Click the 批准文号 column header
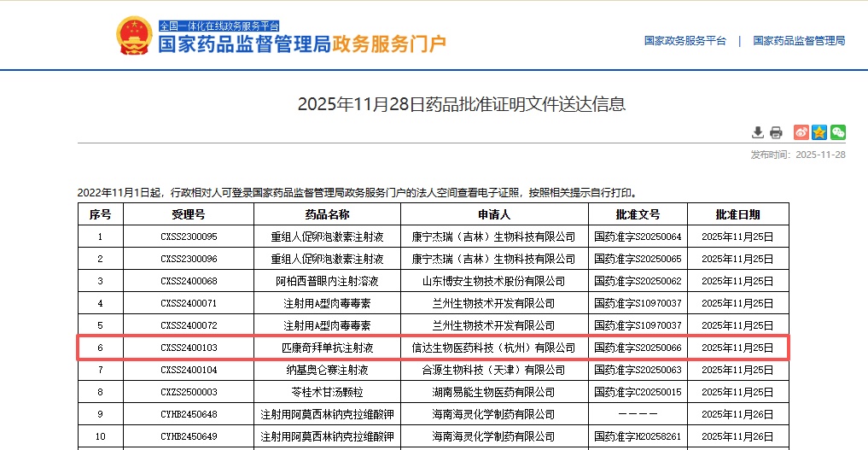Screen dimensions: 868x450 [638, 214]
